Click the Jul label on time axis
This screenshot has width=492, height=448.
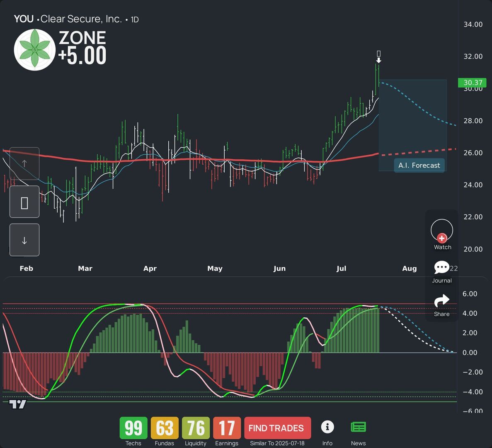342,268
